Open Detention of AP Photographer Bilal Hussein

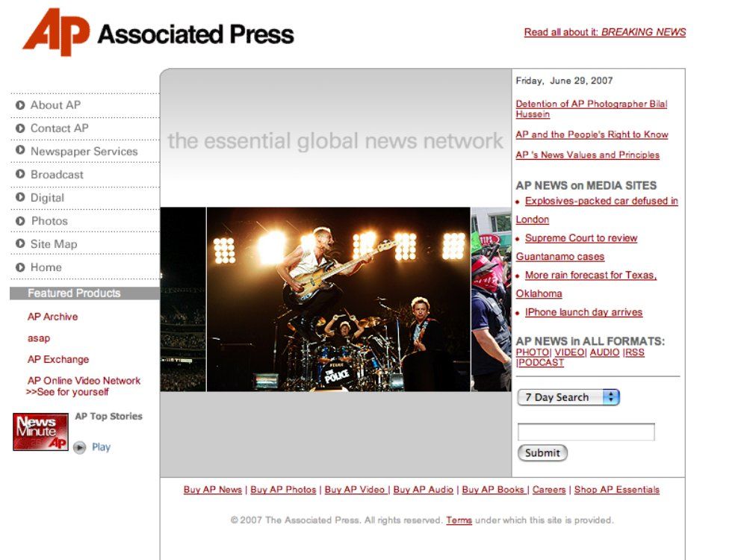tap(591, 109)
